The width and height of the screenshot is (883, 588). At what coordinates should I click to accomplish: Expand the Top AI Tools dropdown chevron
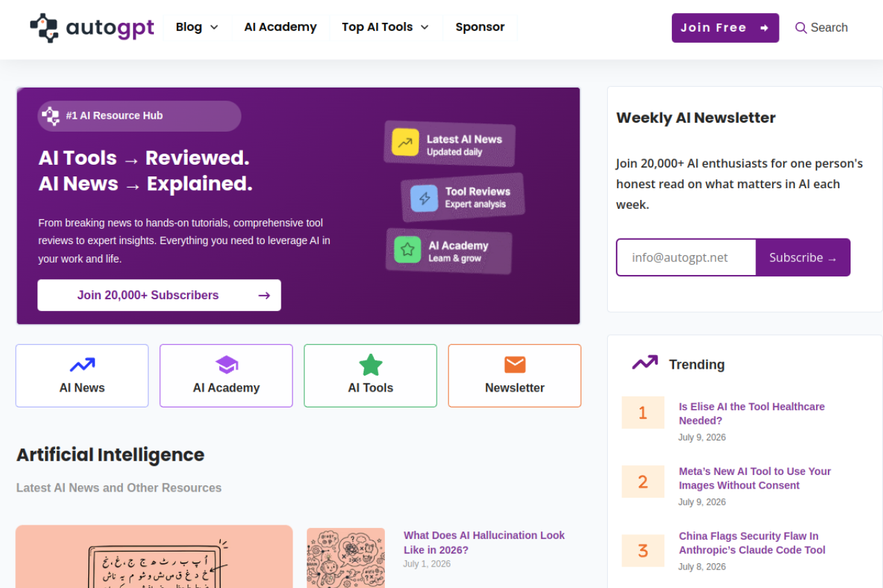(x=424, y=28)
